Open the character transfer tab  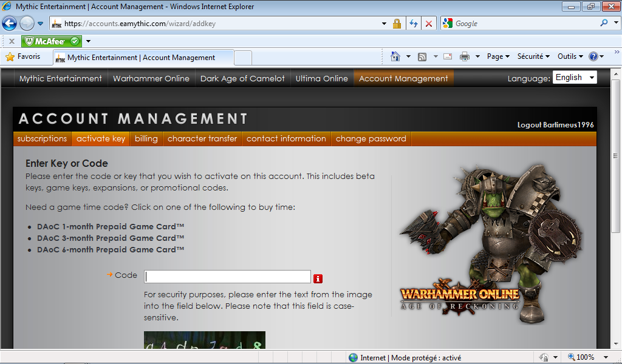[202, 139]
